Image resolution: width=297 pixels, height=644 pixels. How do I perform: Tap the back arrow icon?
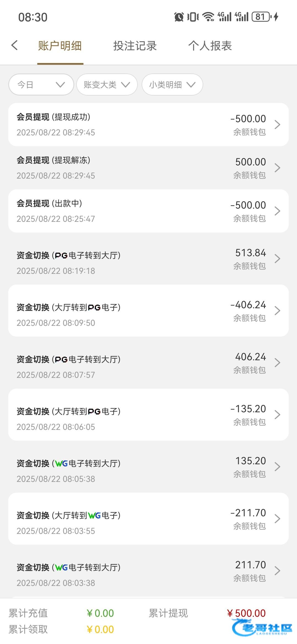[15, 45]
